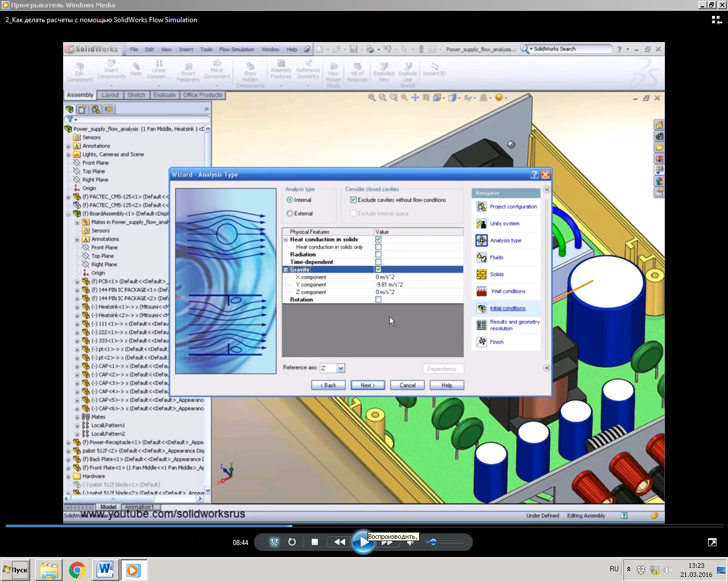The width and height of the screenshot is (728, 582).
Task: Select External analysis type radio
Action: [290, 214]
